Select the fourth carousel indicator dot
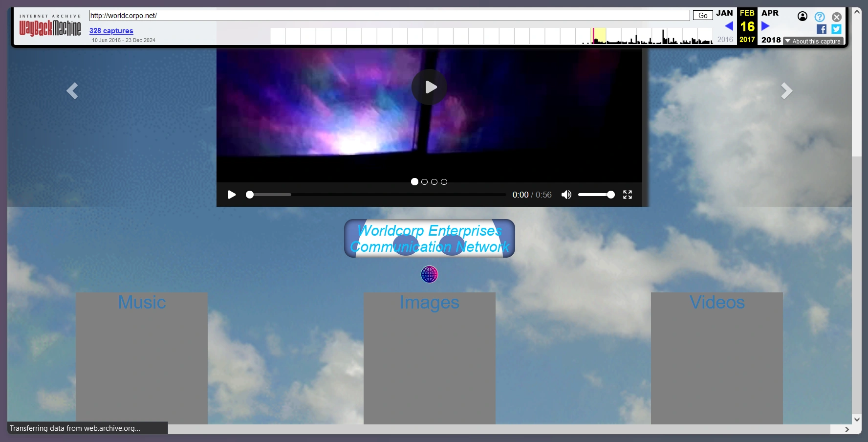 click(x=444, y=182)
